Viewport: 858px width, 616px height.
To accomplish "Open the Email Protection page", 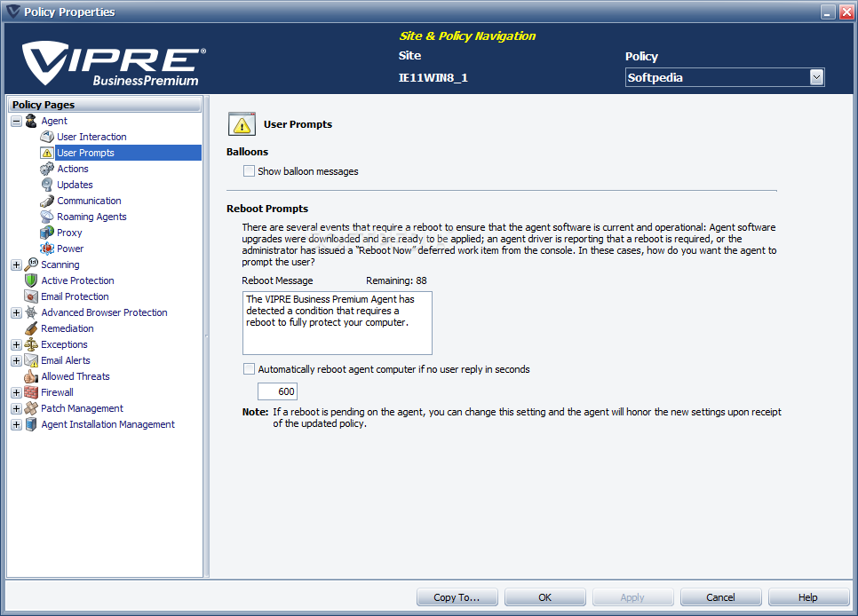I will click(75, 296).
